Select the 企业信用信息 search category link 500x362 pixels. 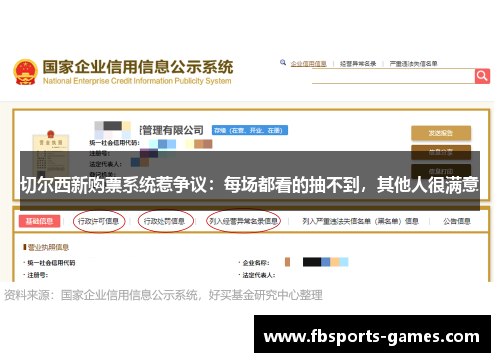(308, 64)
